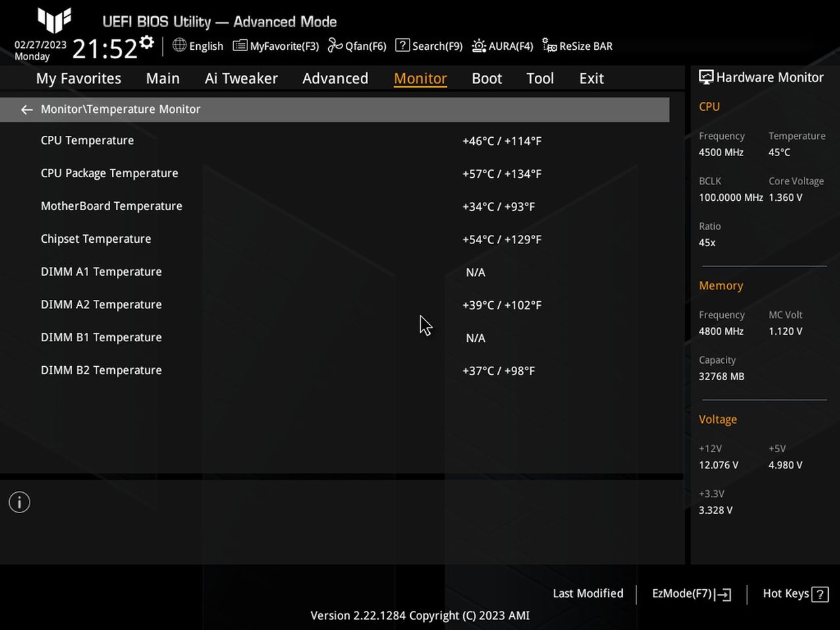
Task: Click the 02/27/2023 date
Action: tap(41, 45)
